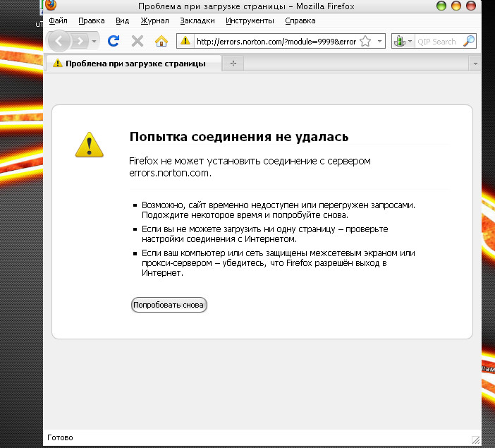The image size is (495, 448).
Task: Close Firefox with the red button
Action: [471, 6]
